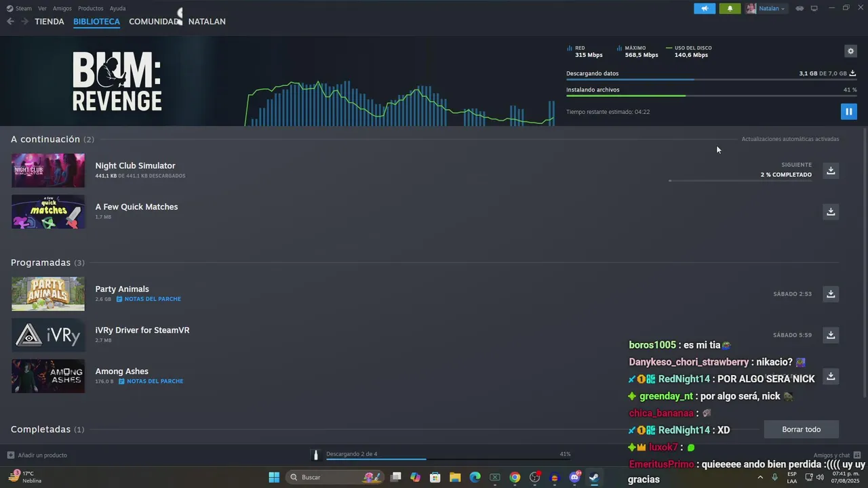Open Discord from taskbar
868x488 pixels.
pyautogui.click(x=574, y=477)
